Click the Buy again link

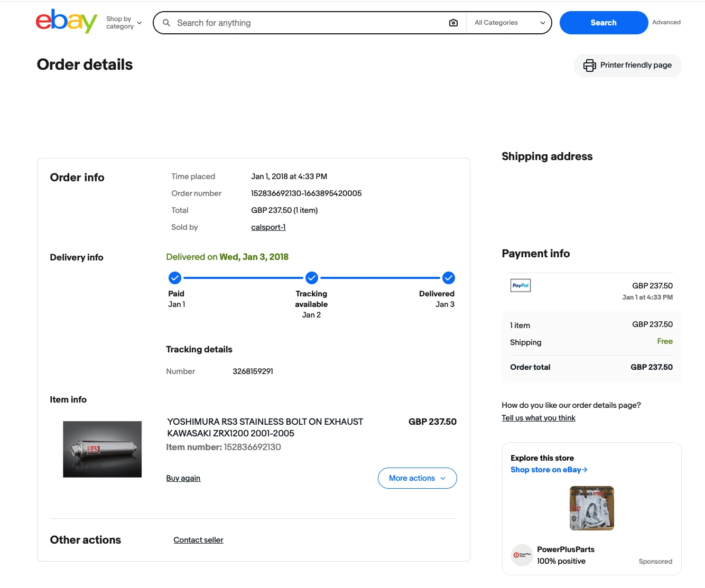click(183, 478)
